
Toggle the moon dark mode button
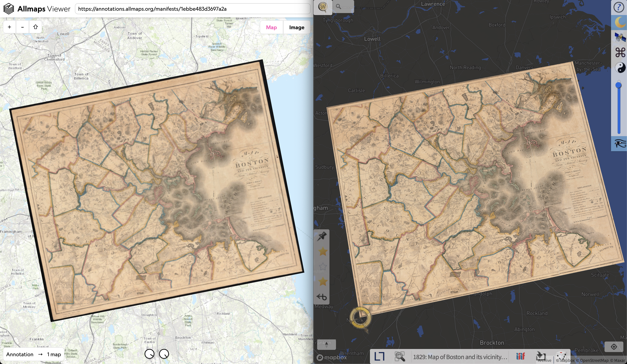620,22
